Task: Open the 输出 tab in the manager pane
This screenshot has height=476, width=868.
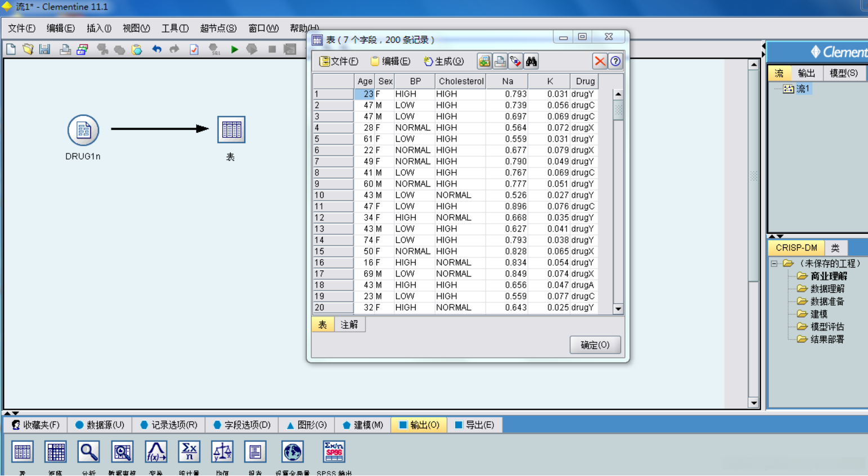Action: click(x=807, y=74)
